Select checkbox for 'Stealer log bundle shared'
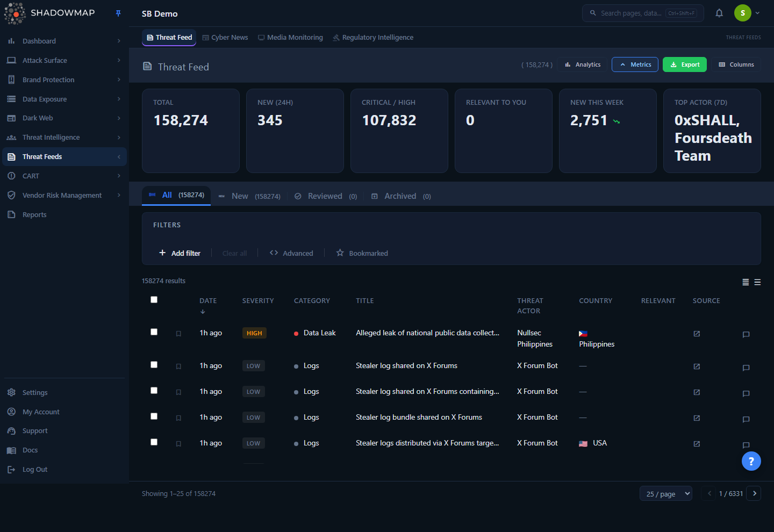Viewport: 774px width, 532px height. [x=154, y=416]
